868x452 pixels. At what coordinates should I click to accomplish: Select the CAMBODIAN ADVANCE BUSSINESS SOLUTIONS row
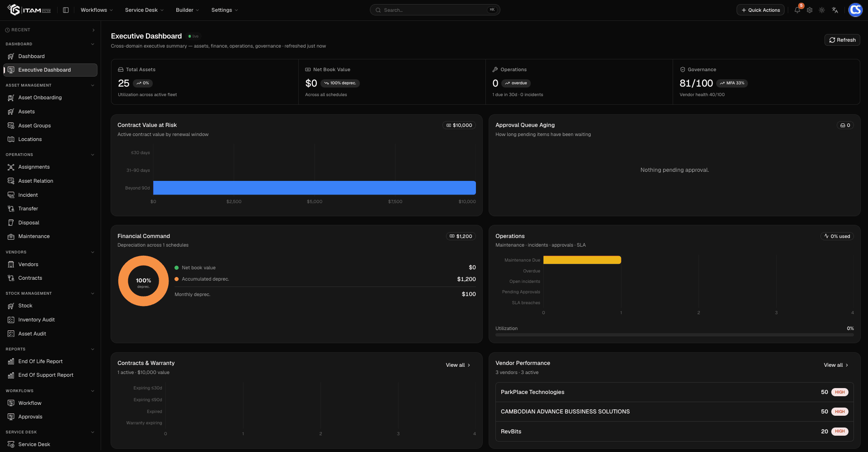coord(674,412)
